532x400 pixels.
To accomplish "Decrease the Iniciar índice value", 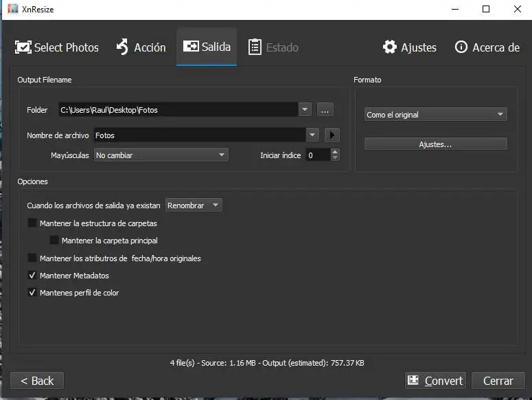I will coord(335,158).
